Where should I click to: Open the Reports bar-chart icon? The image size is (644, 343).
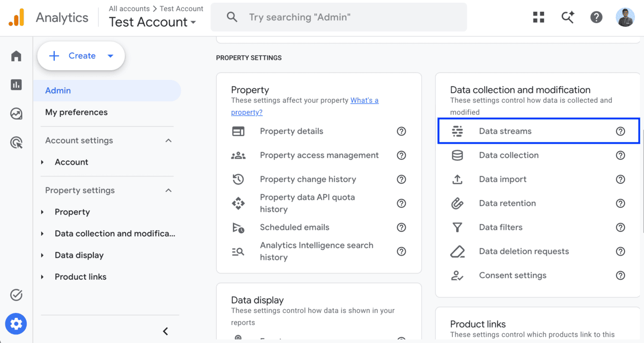coord(16,85)
